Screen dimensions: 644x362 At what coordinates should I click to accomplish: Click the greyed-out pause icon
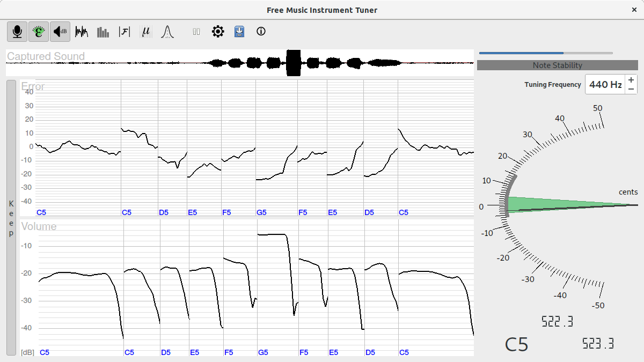[x=196, y=32]
